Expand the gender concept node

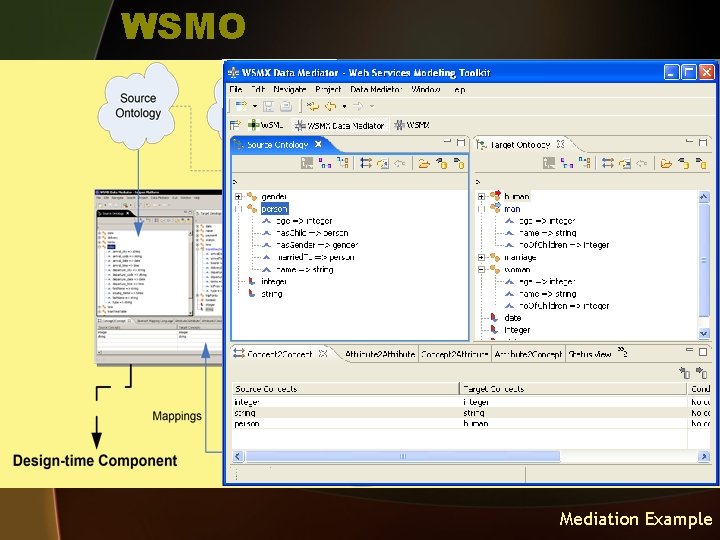[x=238, y=197]
